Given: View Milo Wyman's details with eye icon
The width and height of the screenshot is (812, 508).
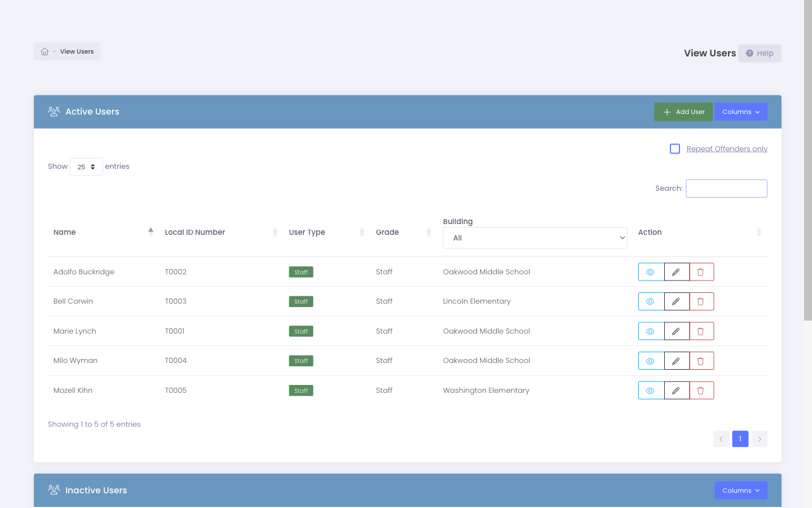Looking at the screenshot, I should coord(651,361).
